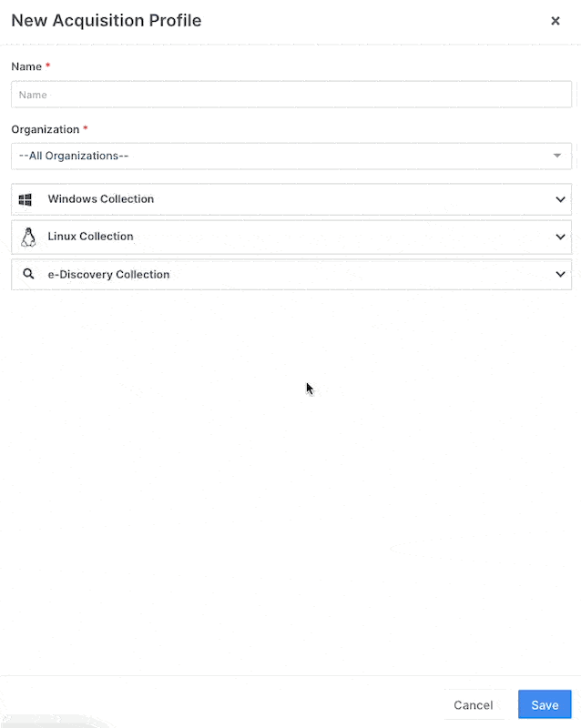Click the red asterisk beside Name
This screenshot has height=728, width=581.
[x=47, y=66]
